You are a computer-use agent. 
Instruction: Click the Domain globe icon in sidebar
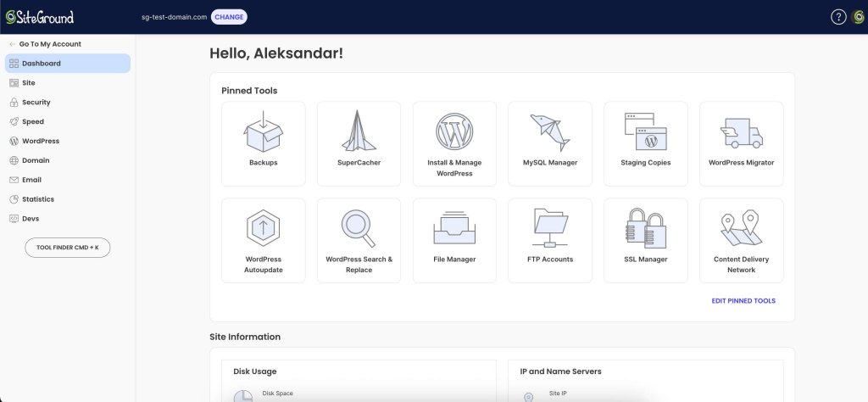(14, 160)
